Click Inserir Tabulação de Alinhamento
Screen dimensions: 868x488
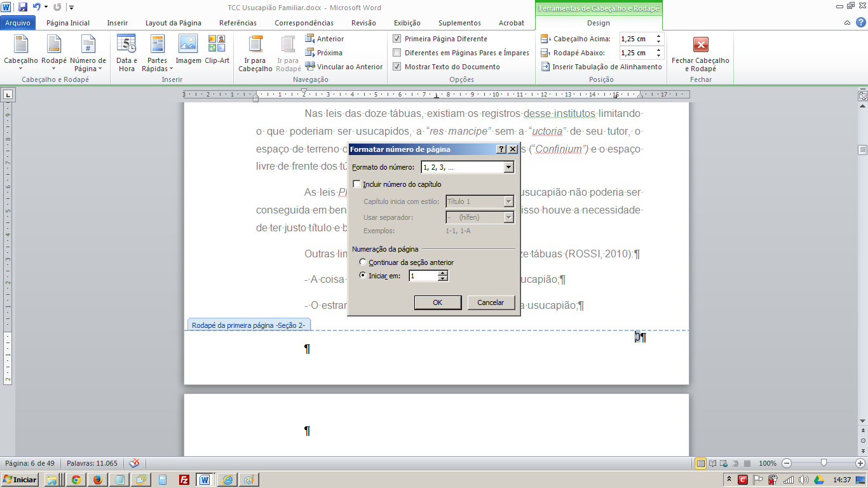point(601,67)
